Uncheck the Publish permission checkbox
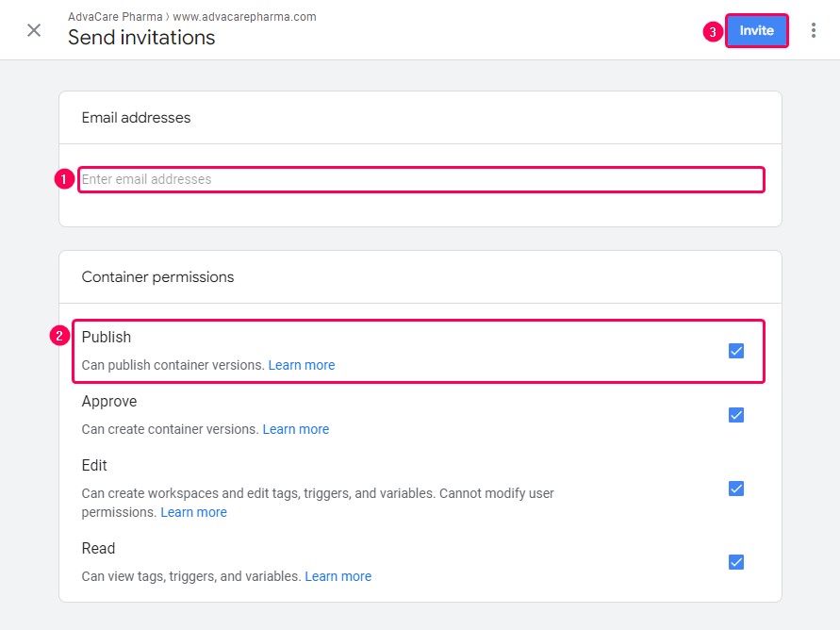 coord(736,351)
